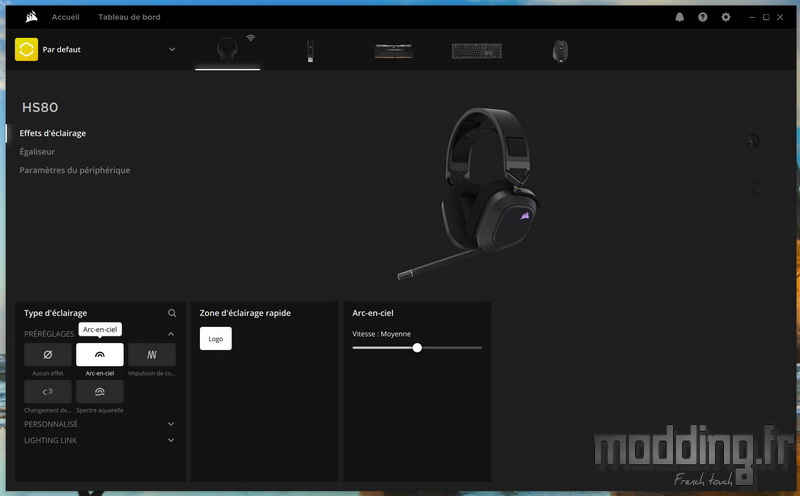Select the wireless USB dongle device
Image resolution: width=800 pixels, height=496 pixels.
pyautogui.click(x=310, y=51)
